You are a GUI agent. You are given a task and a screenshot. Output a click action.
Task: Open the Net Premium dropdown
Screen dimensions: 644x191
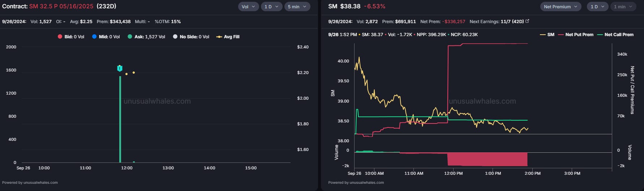point(561,6)
